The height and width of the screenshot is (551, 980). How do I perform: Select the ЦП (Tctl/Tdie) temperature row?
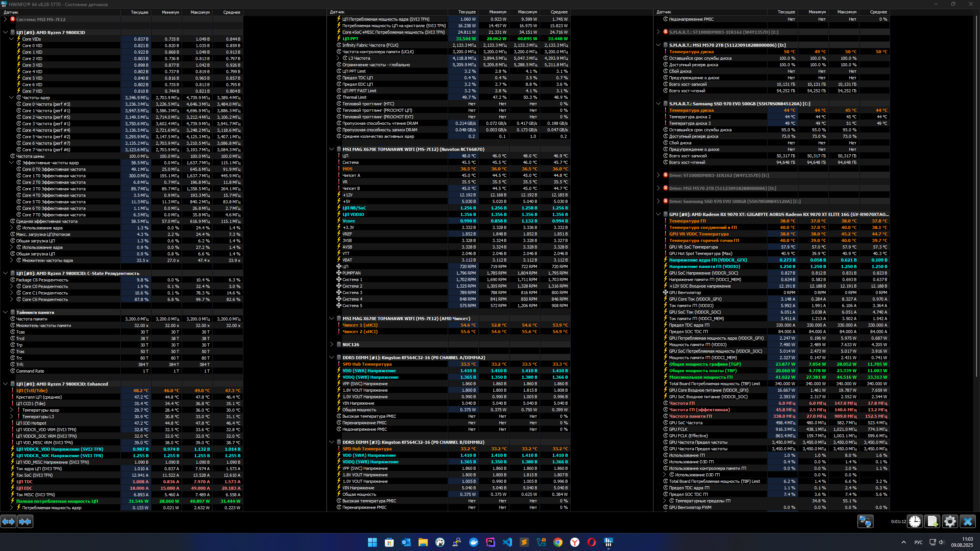32,391
